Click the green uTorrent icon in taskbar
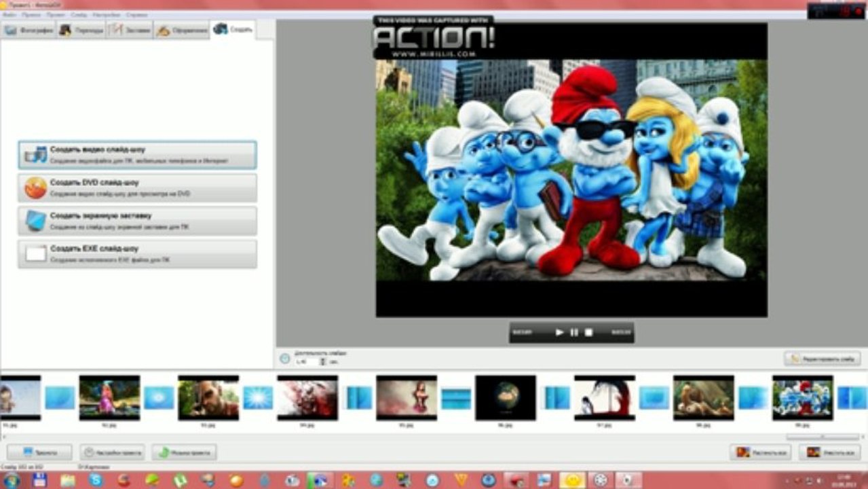 click(181, 480)
